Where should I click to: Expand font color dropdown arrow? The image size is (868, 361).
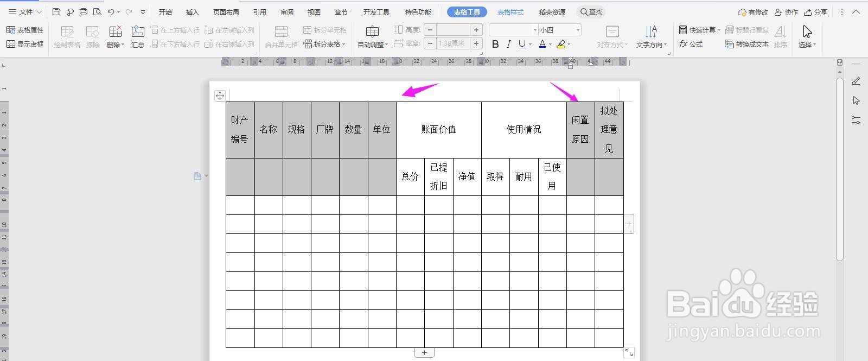(x=550, y=45)
